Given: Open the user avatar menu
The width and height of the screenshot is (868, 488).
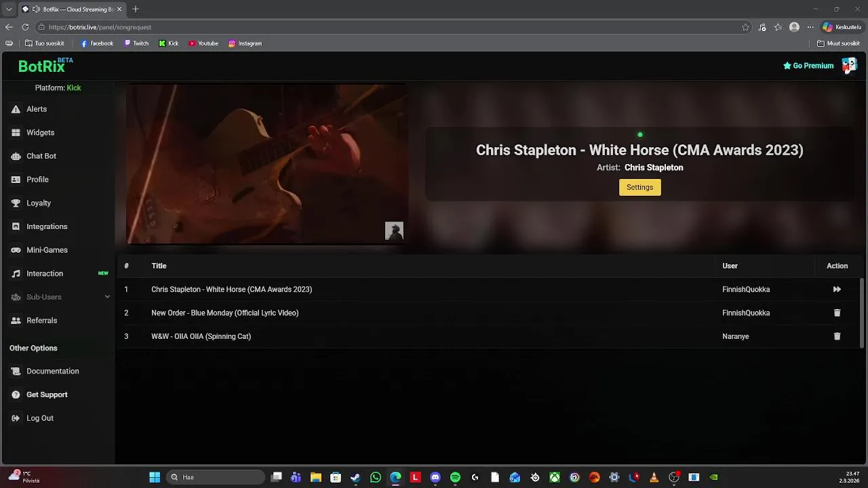Looking at the screenshot, I should coord(849,66).
